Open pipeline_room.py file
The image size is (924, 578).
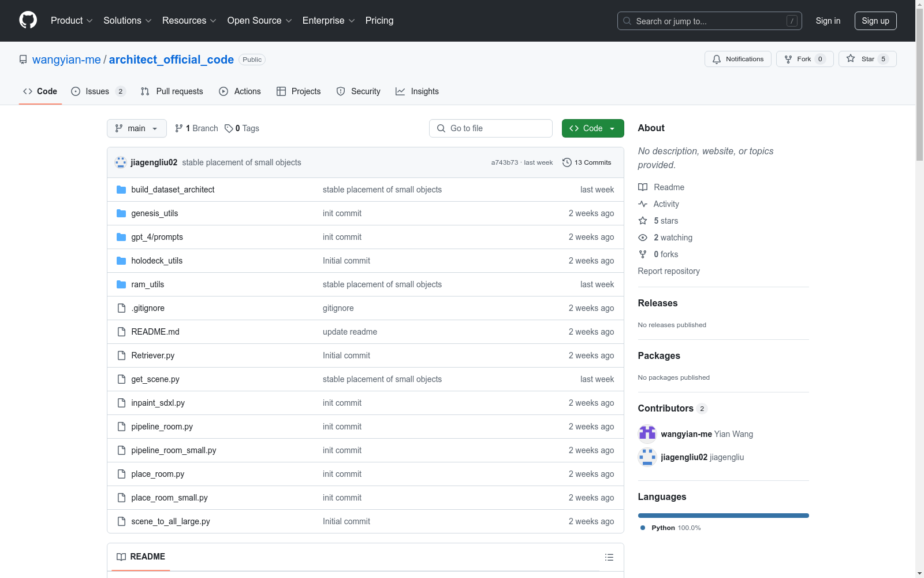162,427
